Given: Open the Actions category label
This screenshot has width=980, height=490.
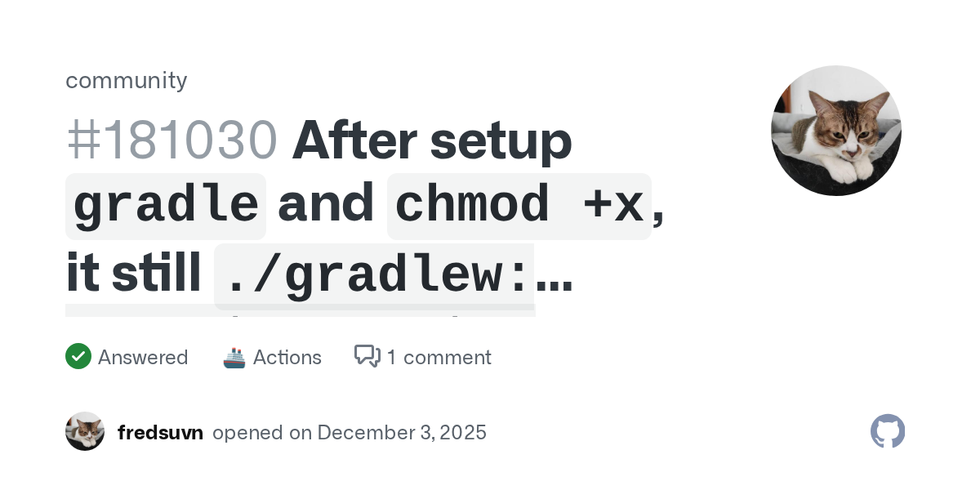Looking at the screenshot, I should [287, 358].
